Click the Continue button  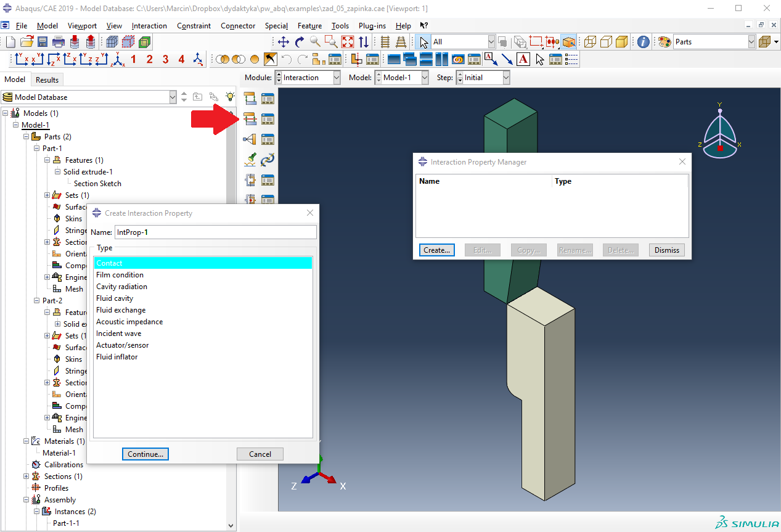tap(145, 454)
